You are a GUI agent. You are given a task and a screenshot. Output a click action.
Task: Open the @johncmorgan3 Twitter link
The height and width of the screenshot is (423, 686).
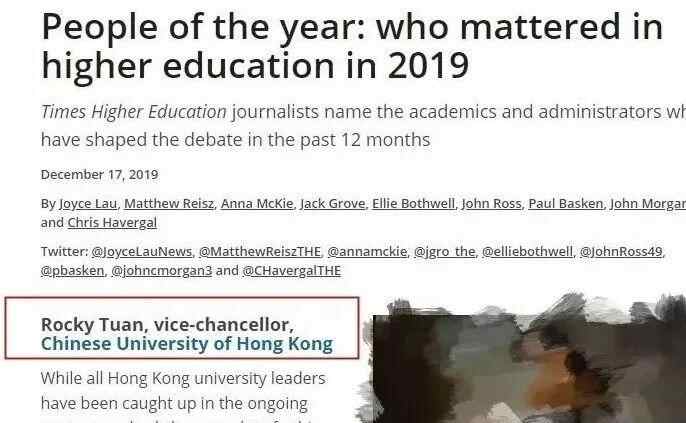(x=161, y=270)
